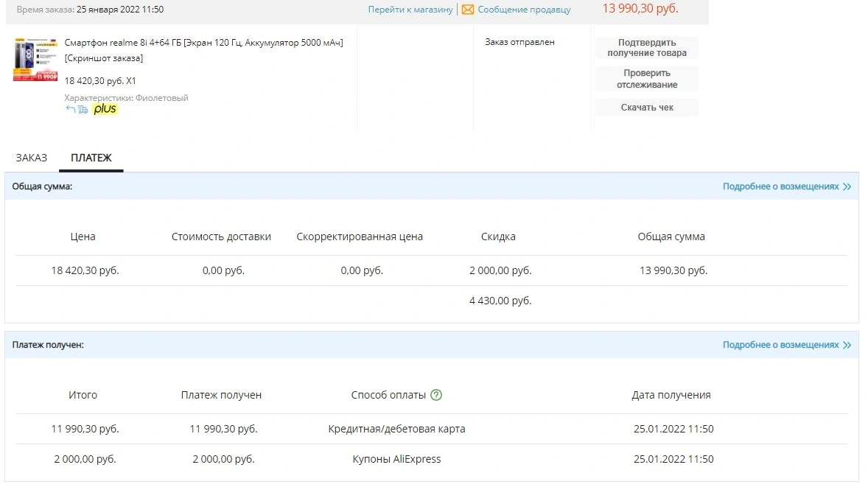Click the discount value 4 430,00 руб.
Viewport: 868px width, 487px height.
(500, 301)
